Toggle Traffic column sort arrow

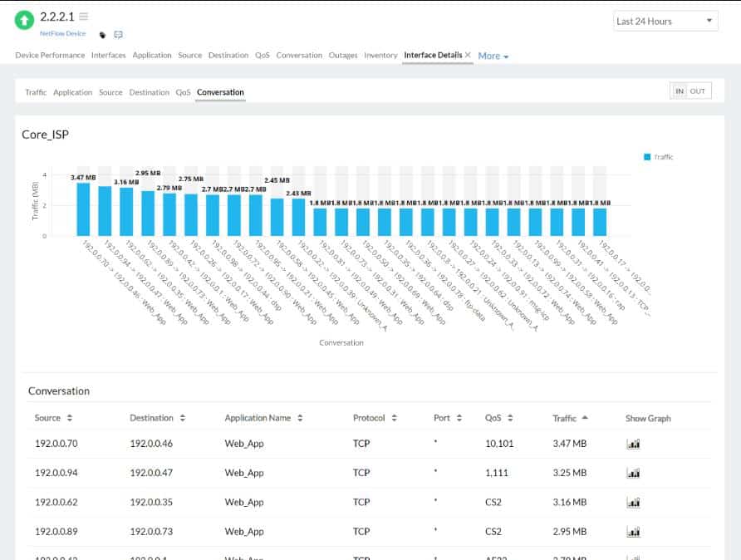(x=585, y=417)
